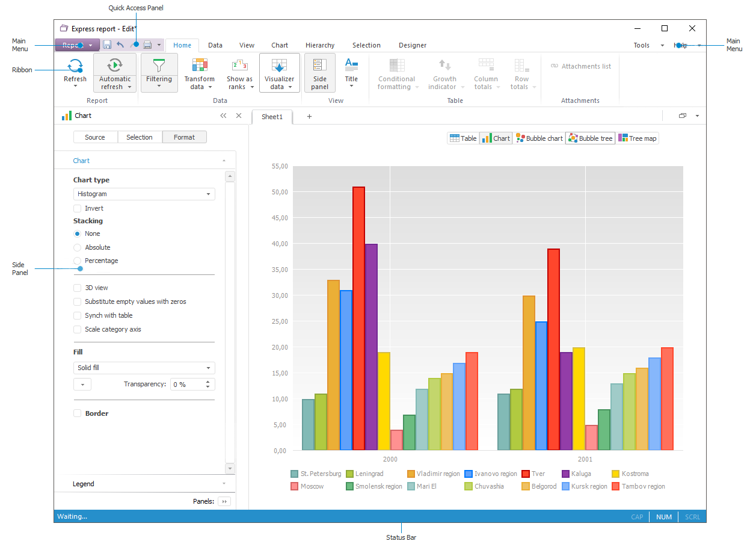Click the Selection panel button
This screenshot has width=756, height=544.
point(140,137)
